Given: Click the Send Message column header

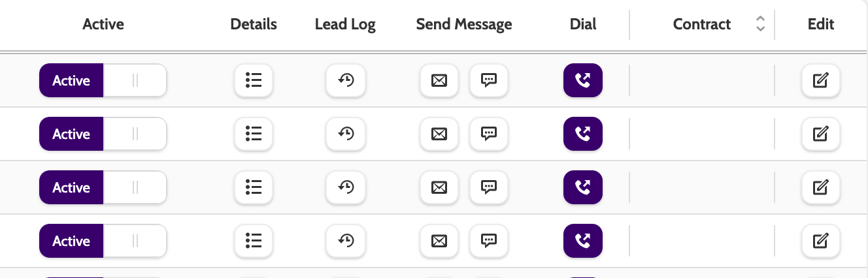Looking at the screenshot, I should click(x=464, y=25).
